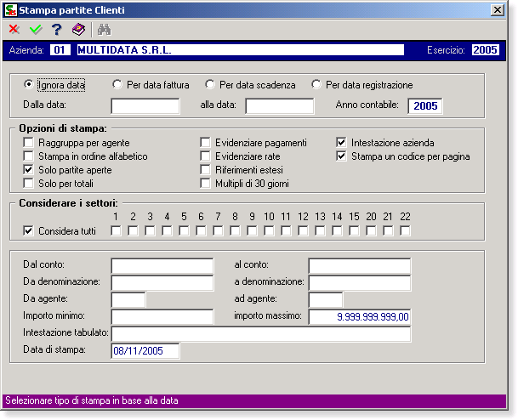The height and width of the screenshot is (420, 518).
Task: Click the al conto input field
Action: (x=360, y=266)
